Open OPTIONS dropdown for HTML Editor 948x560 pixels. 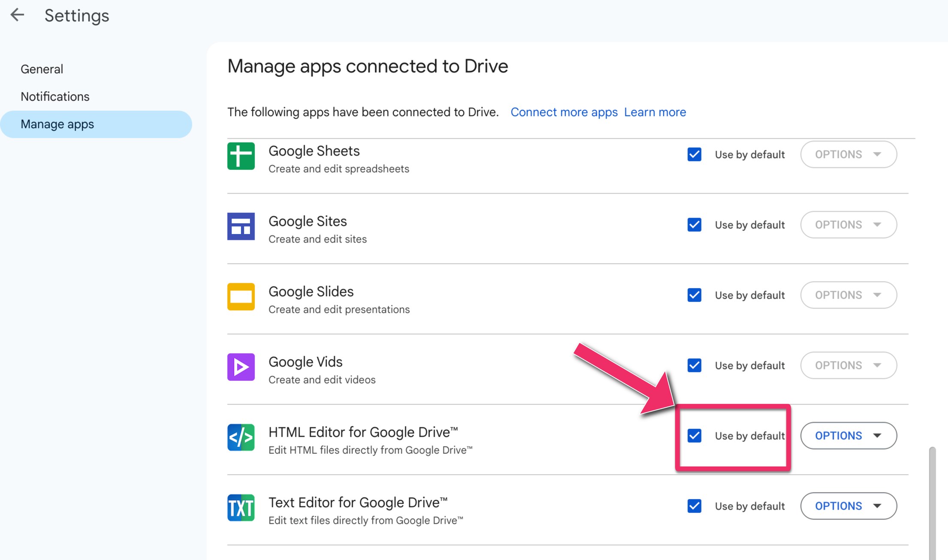pos(848,436)
